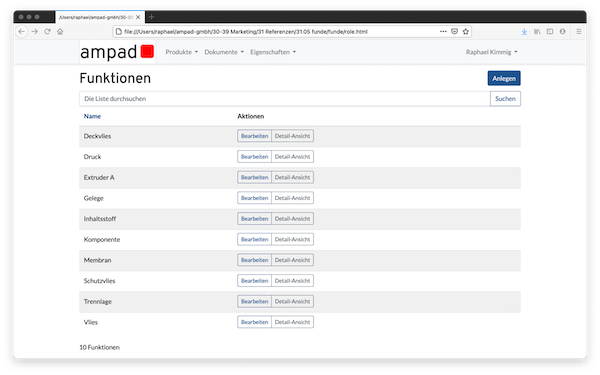Open the page actions three-dots menu
The width and height of the screenshot is (600, 375).
pos(443,31)
